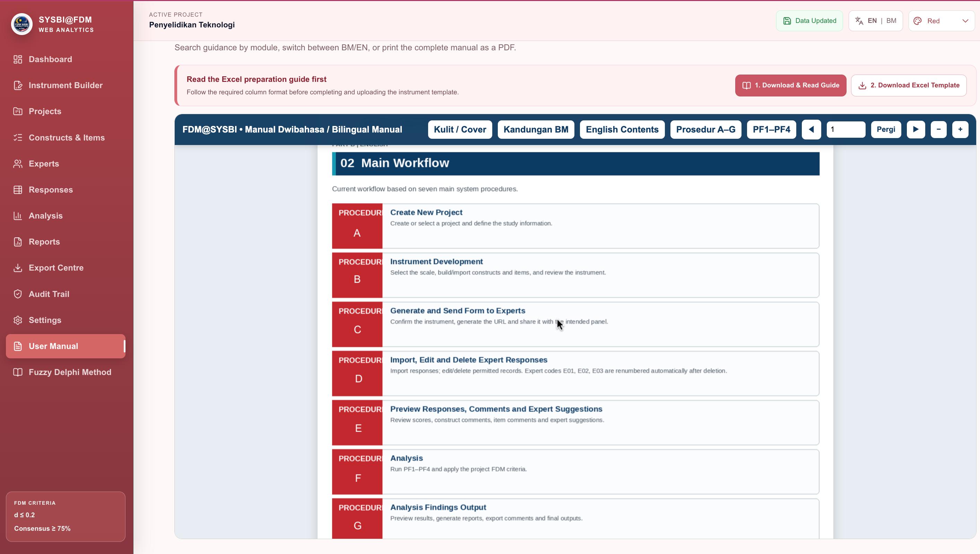Image resolution: width=980 pixels, height=554 pixels.
Task: Click the Fuzzy Delphi Method book icon
Action: (x=18, y=372)
